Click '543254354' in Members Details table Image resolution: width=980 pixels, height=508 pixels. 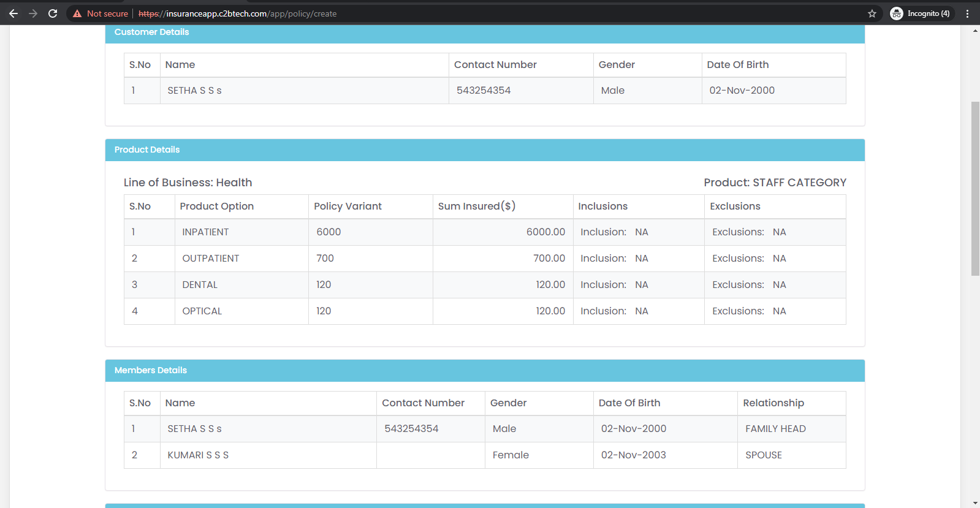pos(411,429)
